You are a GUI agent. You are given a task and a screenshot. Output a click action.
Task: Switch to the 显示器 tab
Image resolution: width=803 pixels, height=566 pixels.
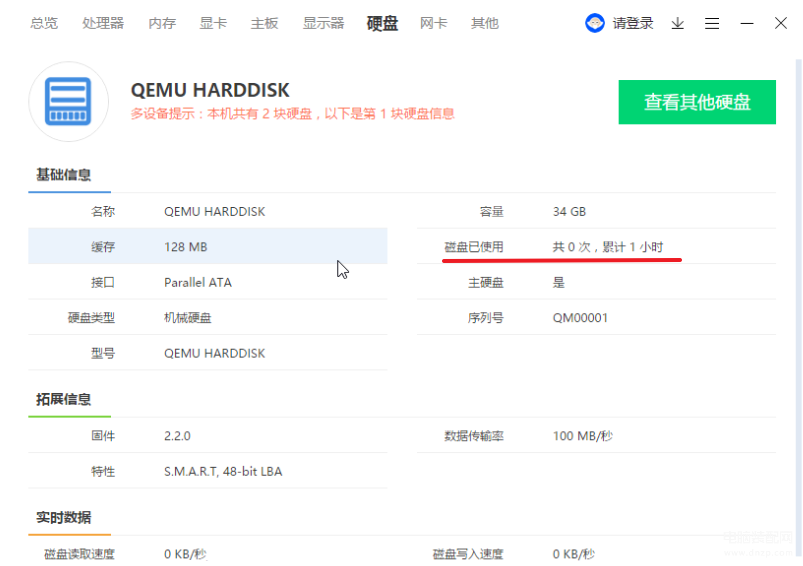click(323, 23)
